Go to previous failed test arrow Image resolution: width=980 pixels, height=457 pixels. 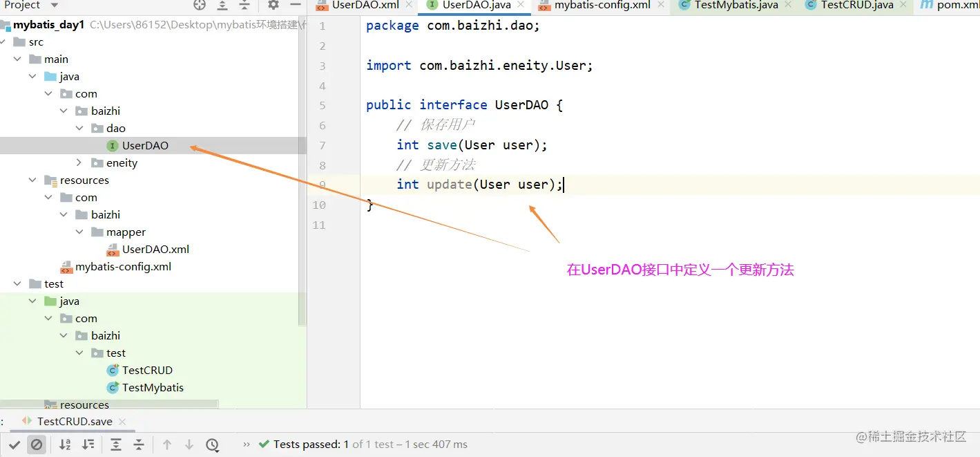(x=167, y=445)
